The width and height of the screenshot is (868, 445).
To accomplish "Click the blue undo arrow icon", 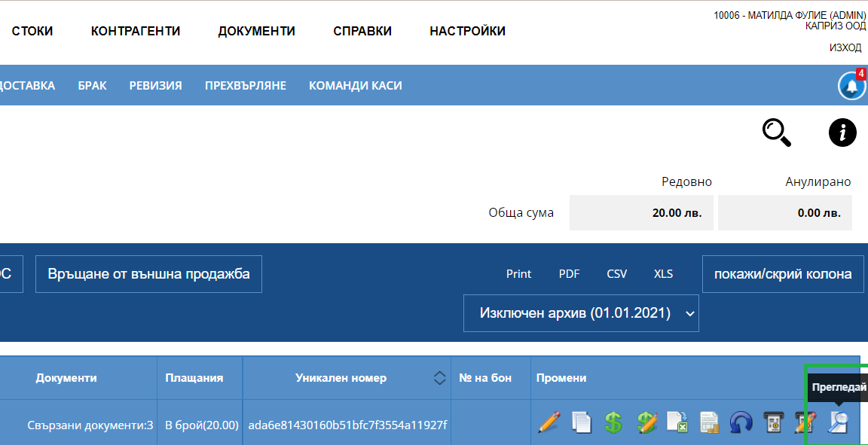I will [741, 422].
